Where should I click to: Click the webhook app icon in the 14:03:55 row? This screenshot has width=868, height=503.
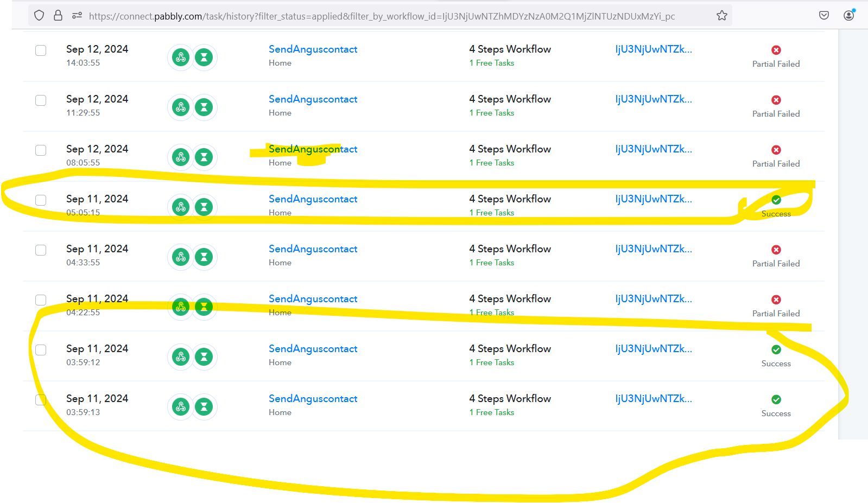click(181, 58)
